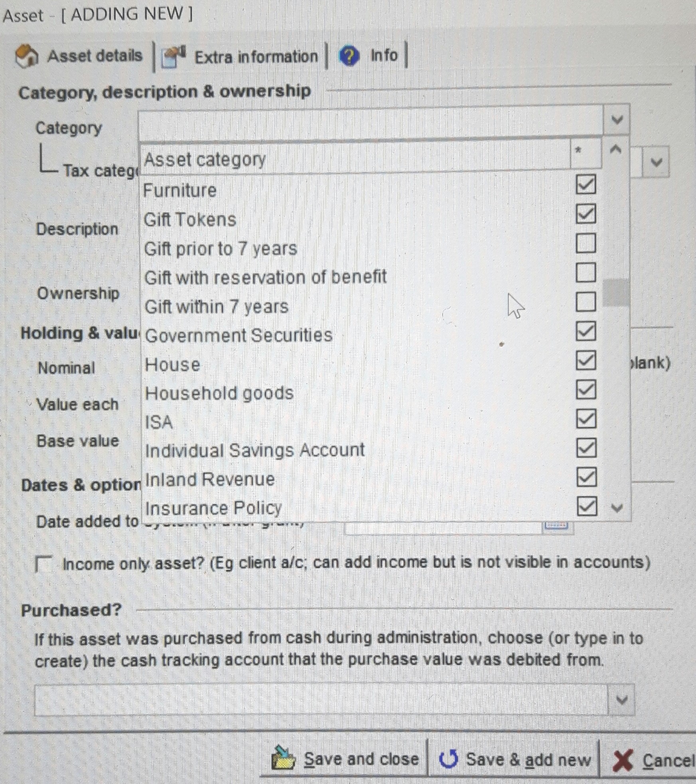Collapse the Category dropdown arrow

point(617,120)
